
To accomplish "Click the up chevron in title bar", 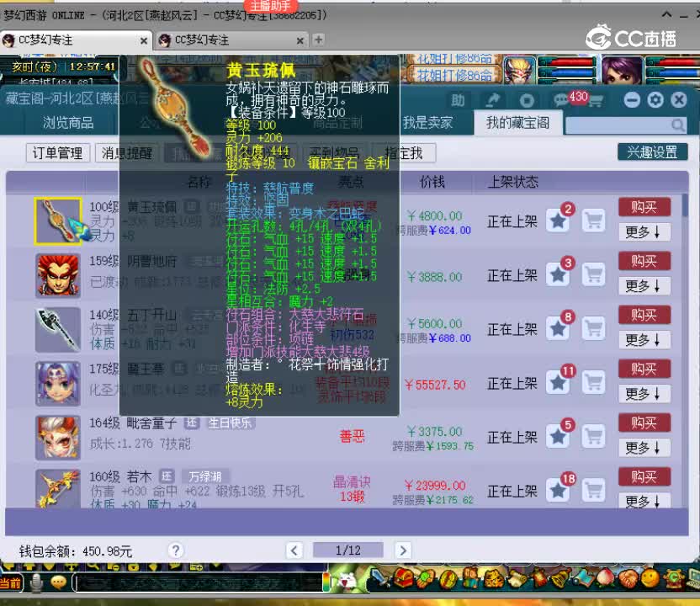I will coord(666,14).
